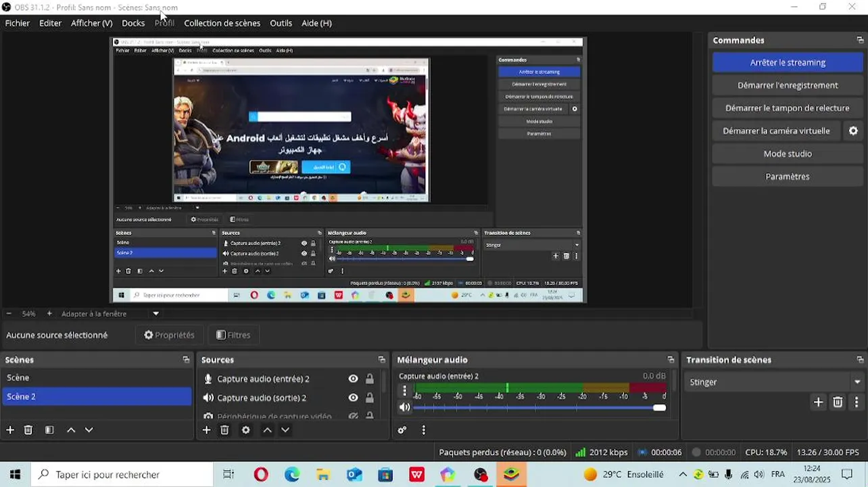Hide Capture audio (sortie) 2 source
868x487 pixels.
(x=353, y=398)
